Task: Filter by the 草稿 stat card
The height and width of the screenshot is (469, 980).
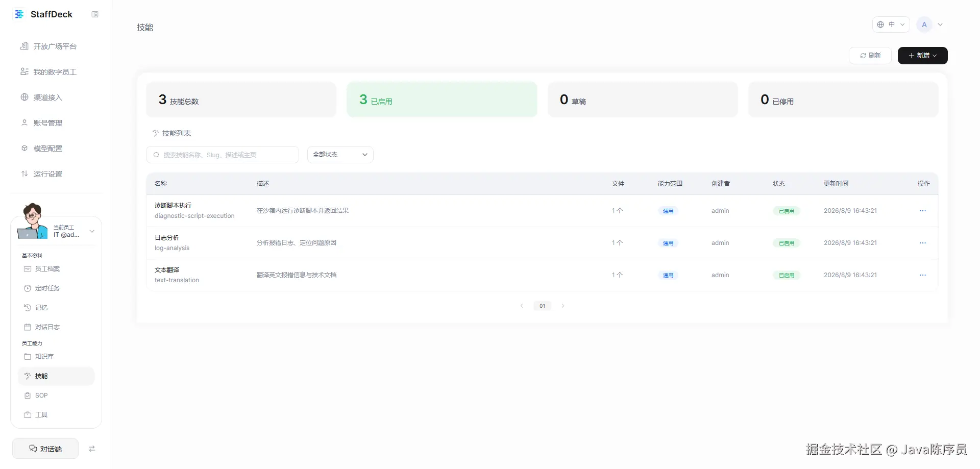Action: (x=643, y=100)
